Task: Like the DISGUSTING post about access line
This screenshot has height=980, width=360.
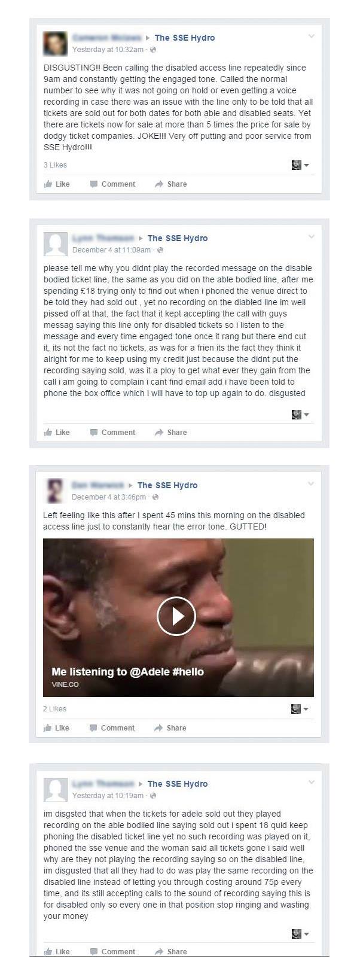Action: (57, 184)
